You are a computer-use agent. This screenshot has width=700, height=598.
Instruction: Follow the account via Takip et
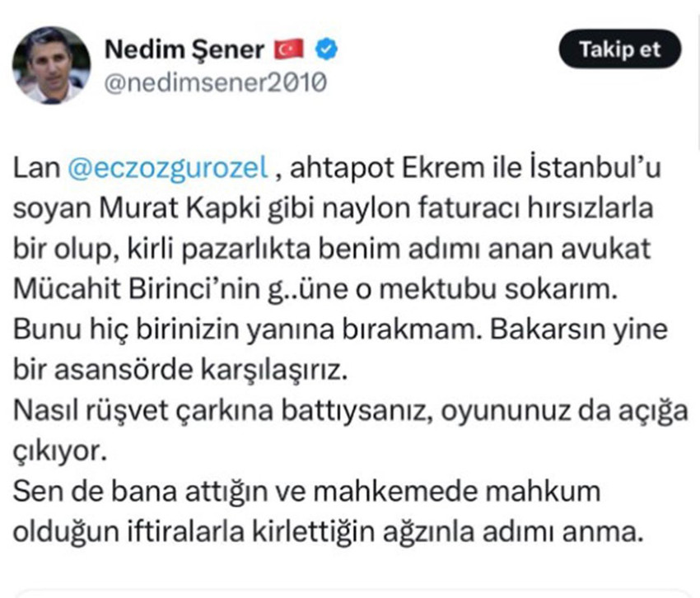click(620, 49)
